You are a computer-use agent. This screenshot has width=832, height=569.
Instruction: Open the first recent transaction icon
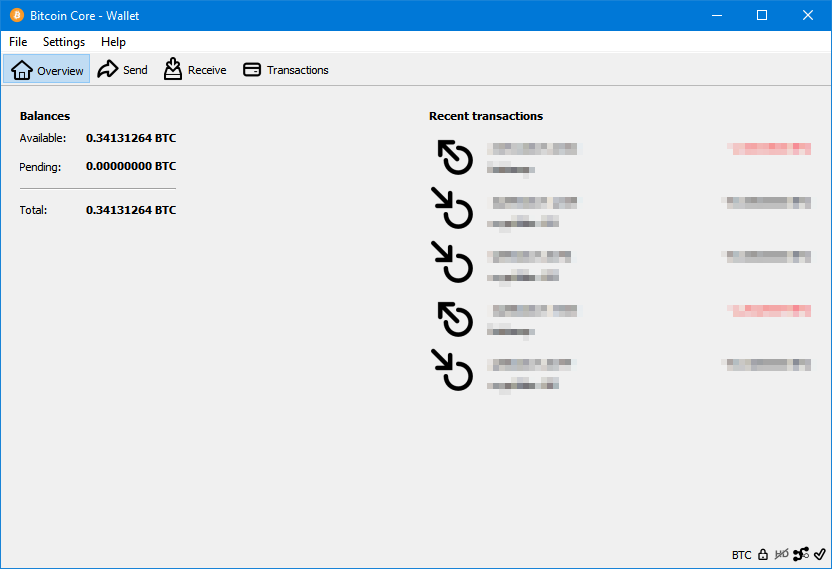[455, 157]
